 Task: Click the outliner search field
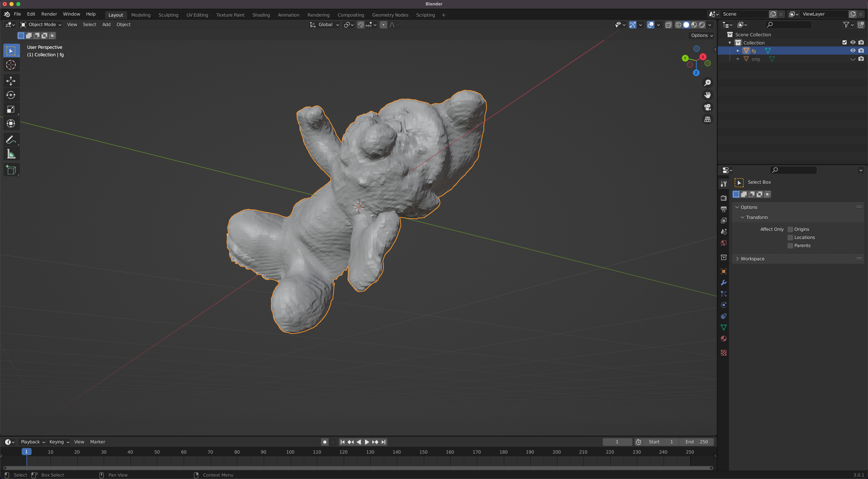789,25
